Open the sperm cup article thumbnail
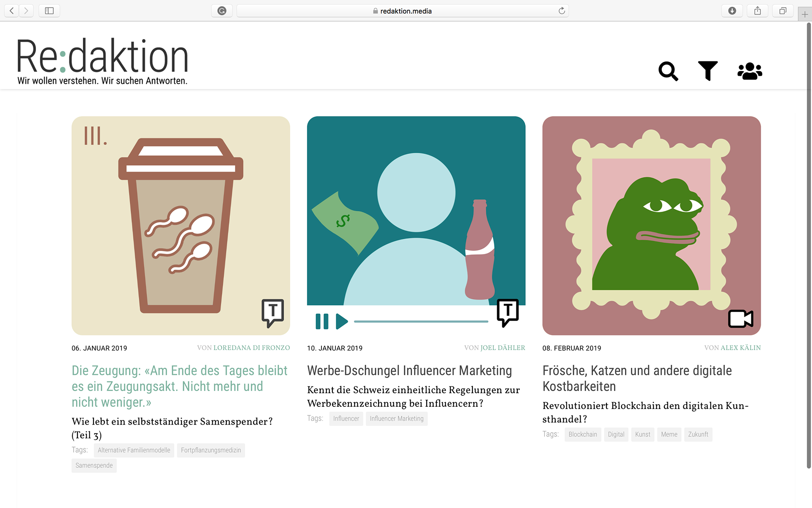This screenshot has height=508, width=812. [x=181, y=226]
